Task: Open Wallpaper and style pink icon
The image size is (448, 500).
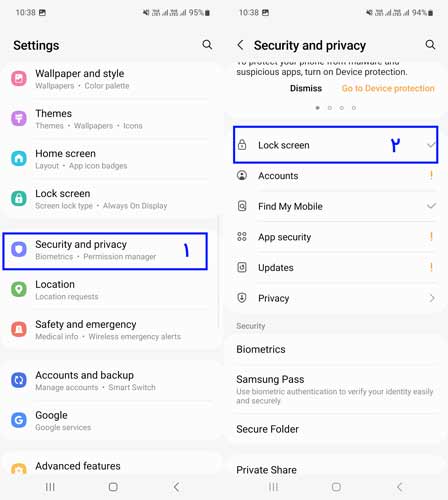Action: tap(19, 79)
